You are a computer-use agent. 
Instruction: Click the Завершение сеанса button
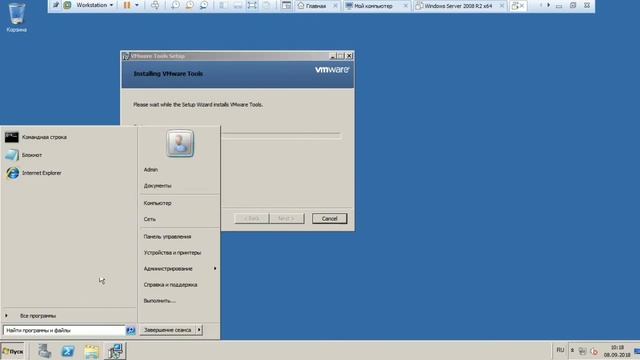167,330
